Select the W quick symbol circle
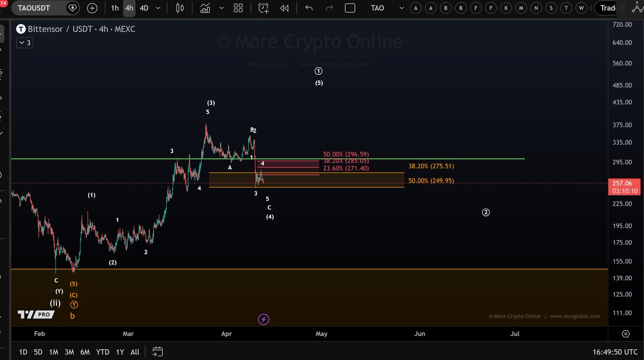 coord(581,8)
